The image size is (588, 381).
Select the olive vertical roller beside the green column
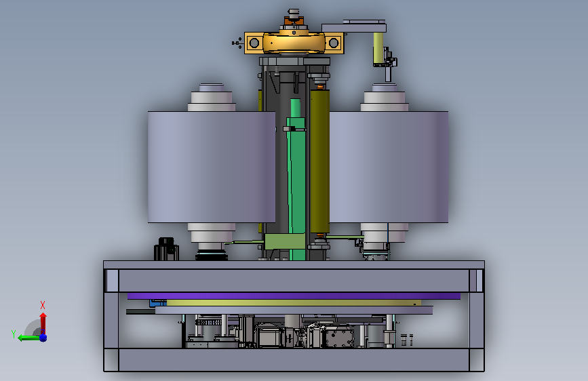(x=319, y=161)
